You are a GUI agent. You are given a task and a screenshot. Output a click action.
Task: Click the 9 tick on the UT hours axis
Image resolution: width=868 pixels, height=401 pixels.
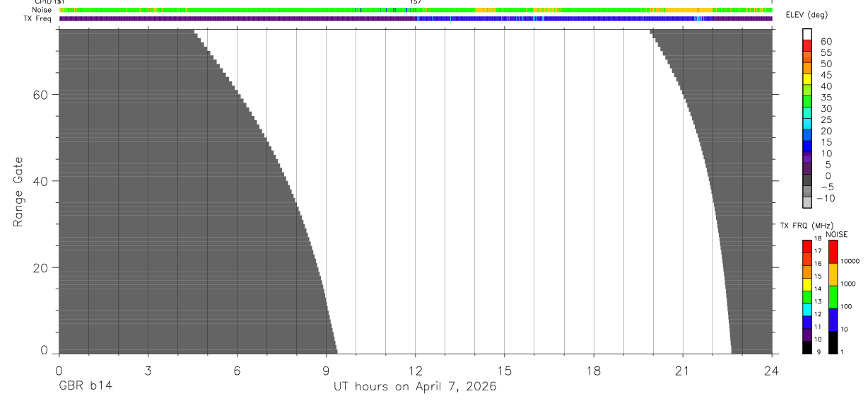point(326,370)
